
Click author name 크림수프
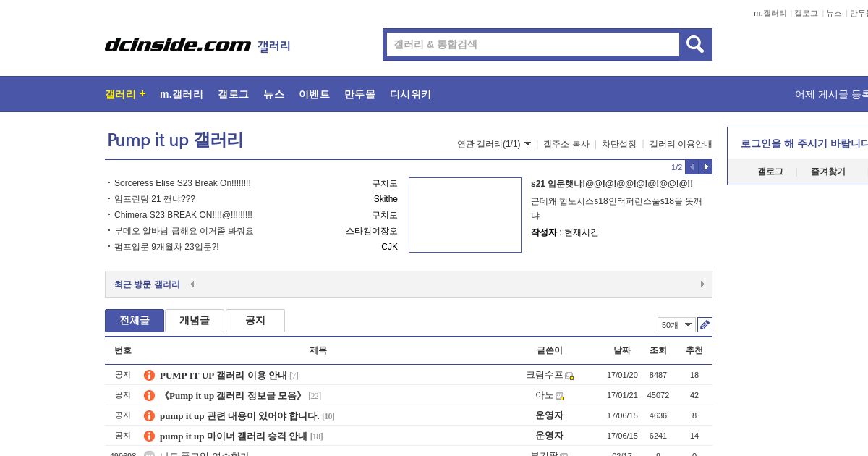(545, 375)
